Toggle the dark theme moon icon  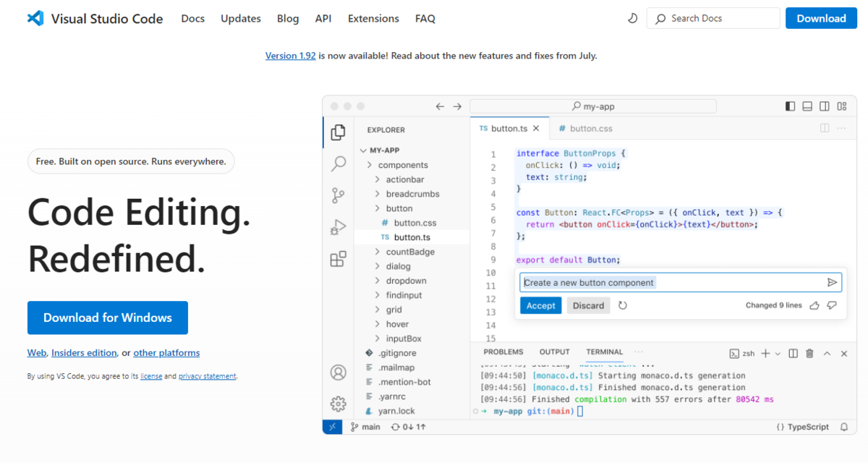(632, 18)
